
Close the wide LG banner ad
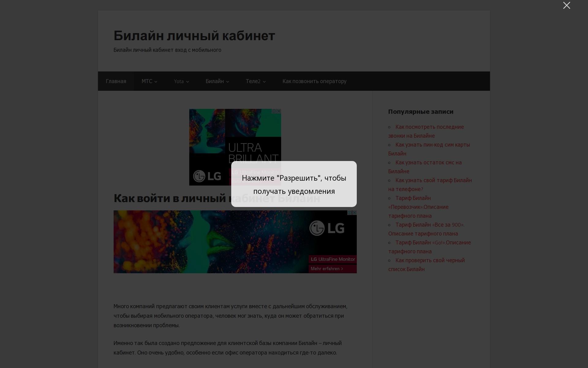(x=354, y=213)
